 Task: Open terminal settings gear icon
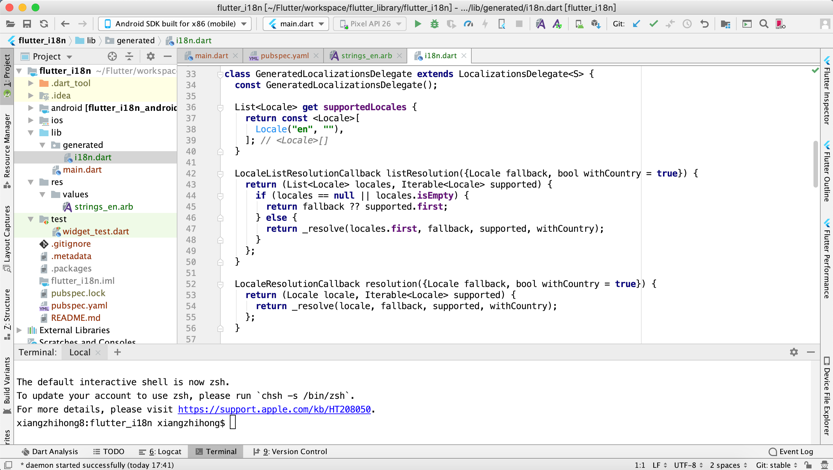pos(794,352)
